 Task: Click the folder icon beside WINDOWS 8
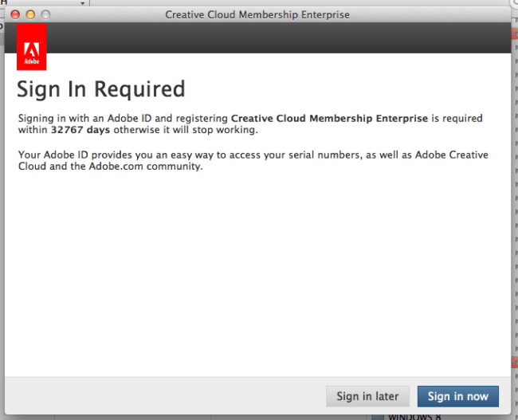pyautogui.click(x=379, y=416)
